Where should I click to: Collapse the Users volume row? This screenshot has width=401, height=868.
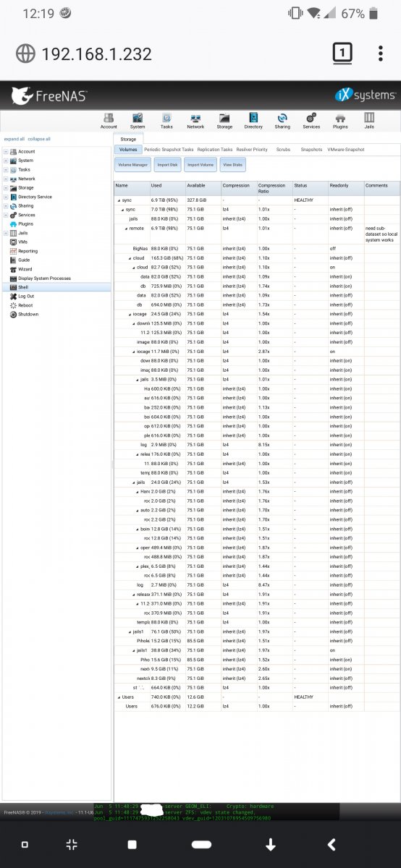pos(119,697)
